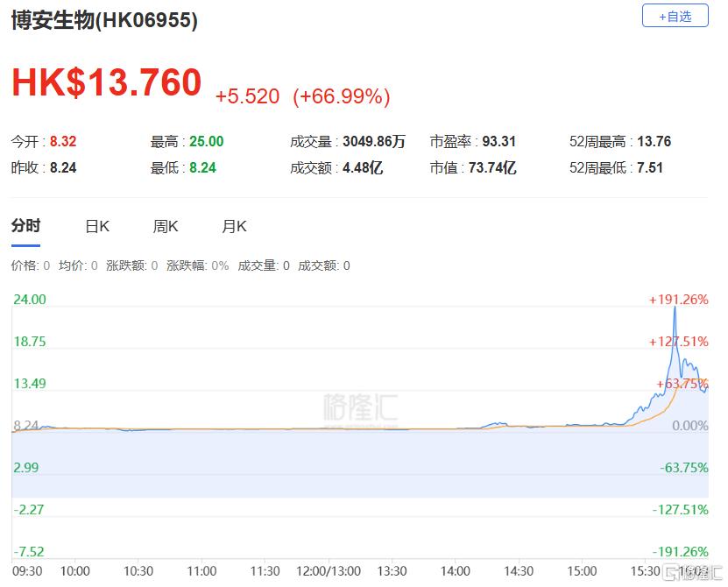Screen dimensions: 728x587
Task: Click the intraday price spike peak
Action: click(675, 308)
